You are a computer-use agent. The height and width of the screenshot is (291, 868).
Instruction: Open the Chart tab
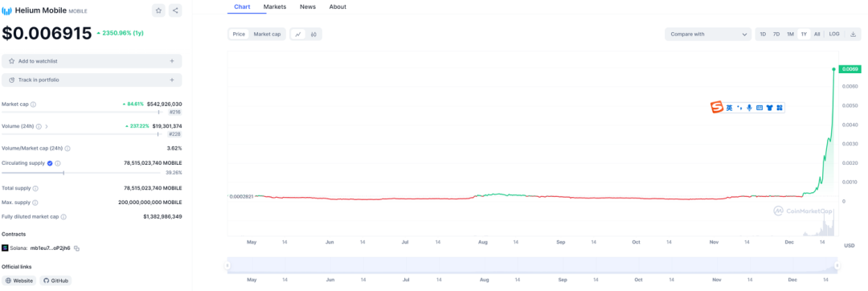pyautogui.click(x=242, y=6)
